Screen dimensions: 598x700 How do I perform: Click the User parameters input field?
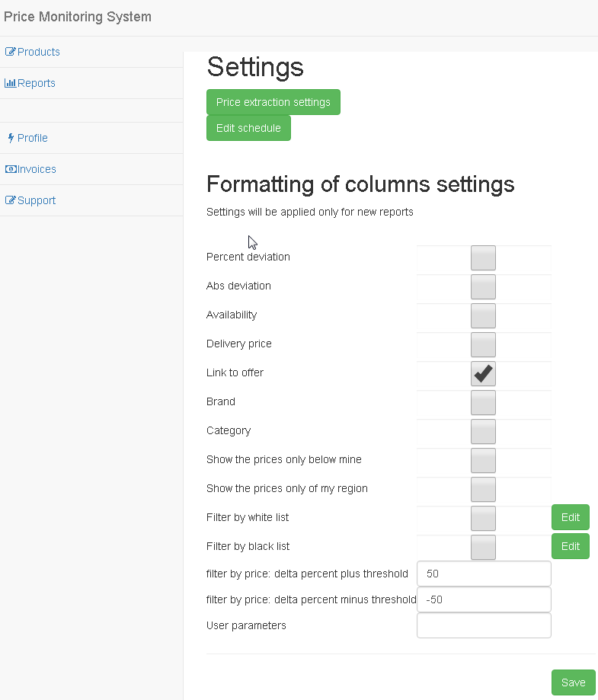click(484, 625)
